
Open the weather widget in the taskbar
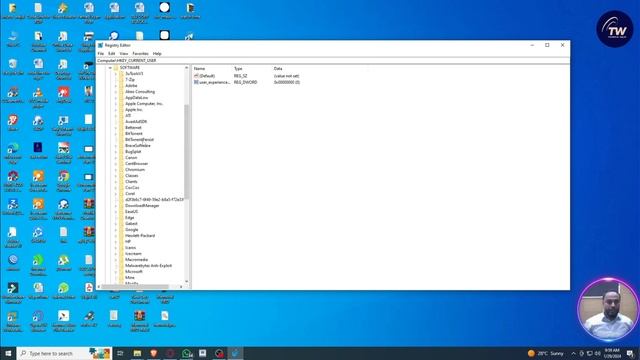(x=545, y=353)
